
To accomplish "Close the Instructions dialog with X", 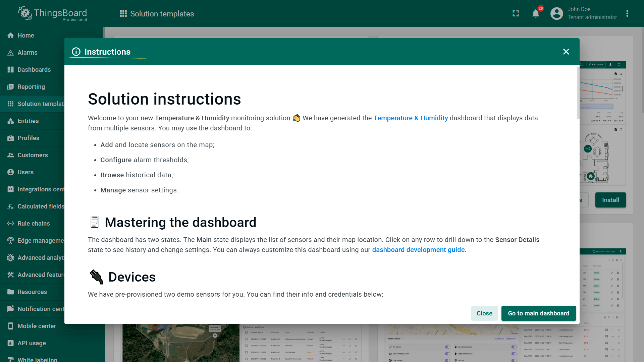I will click(566, 52).
